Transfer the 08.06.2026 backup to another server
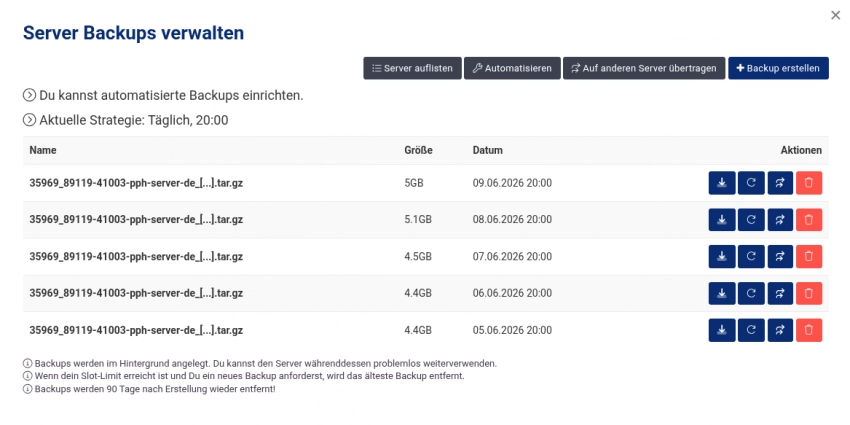Image resolution: width=850 pixels, height=425 pixels. point(780,220)
